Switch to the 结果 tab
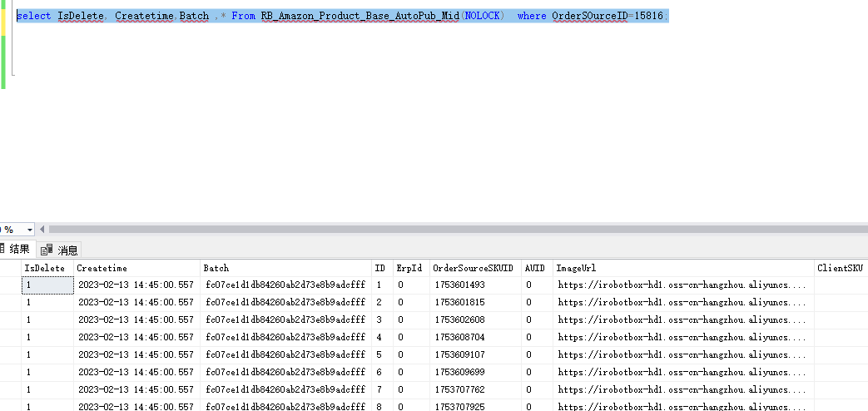 pyautogui.click(x=17, y=249)
